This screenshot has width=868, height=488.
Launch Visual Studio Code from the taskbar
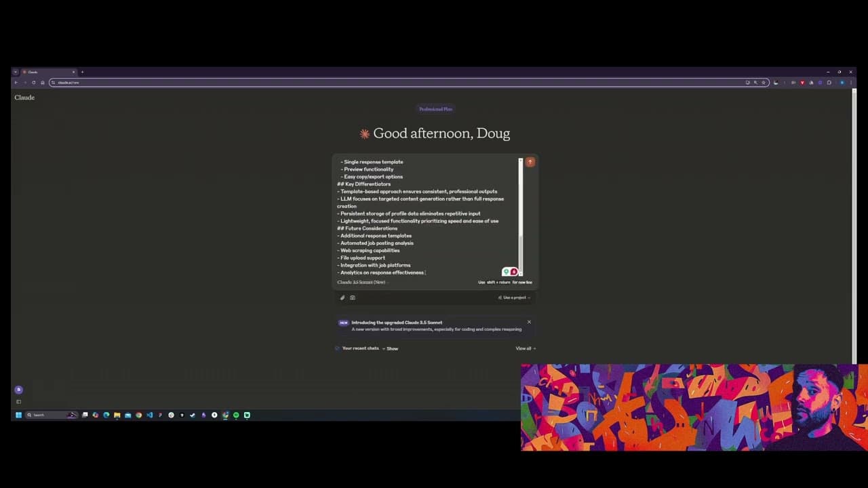click(150, 415)
